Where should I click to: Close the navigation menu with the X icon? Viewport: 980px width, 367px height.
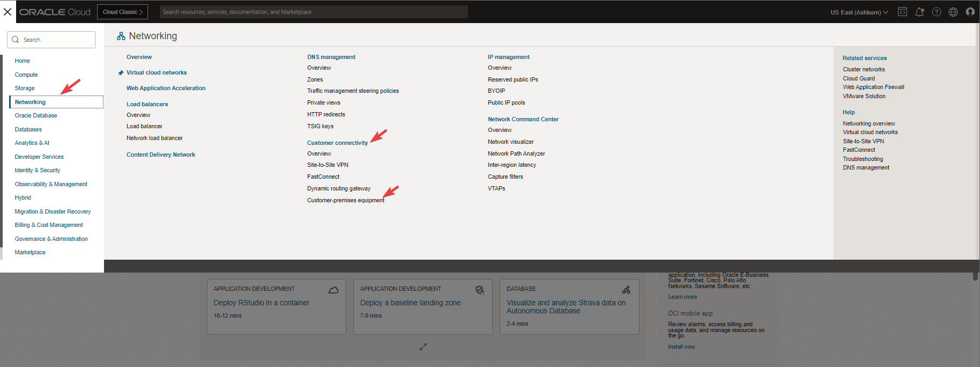[x=8, y=12]
